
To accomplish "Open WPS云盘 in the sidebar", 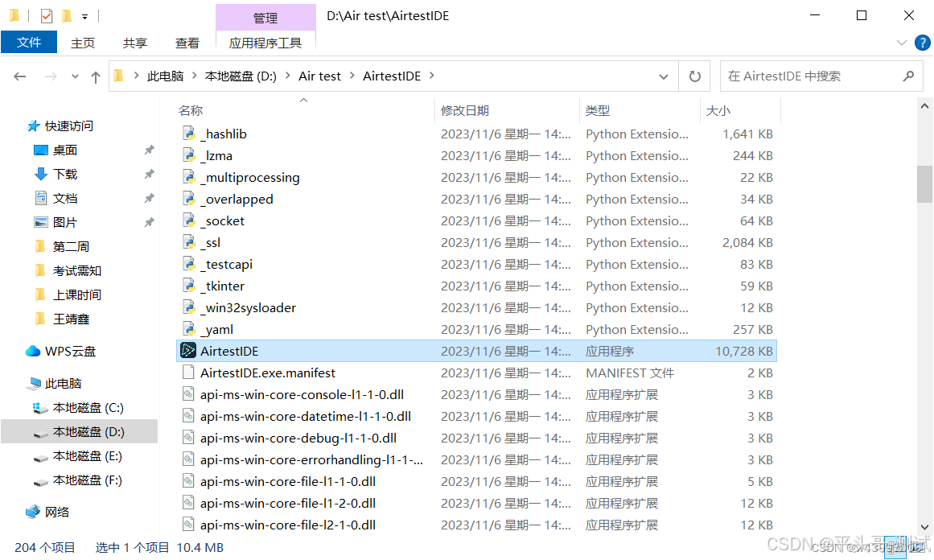I will (x=68, y=350).
